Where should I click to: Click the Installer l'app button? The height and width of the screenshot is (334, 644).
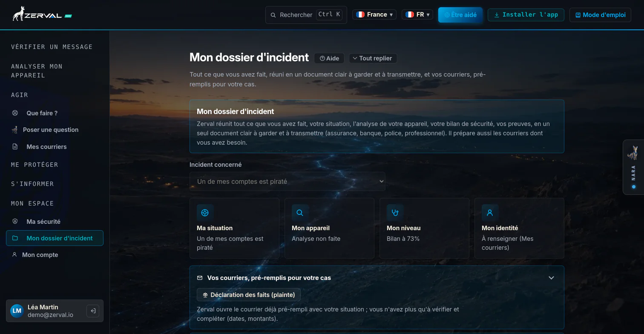pyautogui.click(x=526, y=15)
